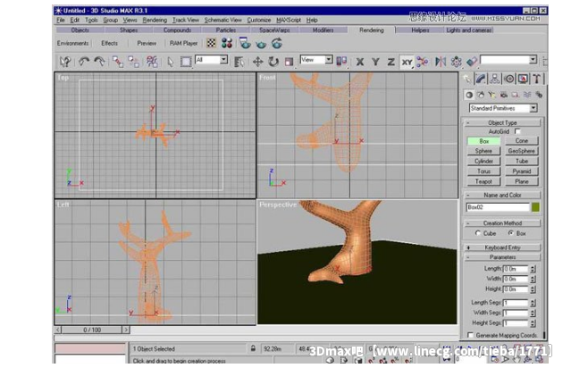Select the Cameras category icon in Create panel

[x=504, y=95]
